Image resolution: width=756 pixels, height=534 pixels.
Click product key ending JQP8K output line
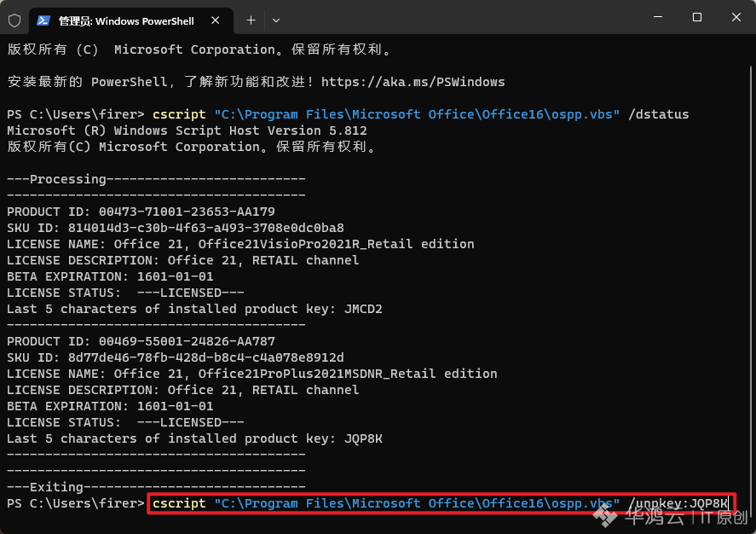194,438
